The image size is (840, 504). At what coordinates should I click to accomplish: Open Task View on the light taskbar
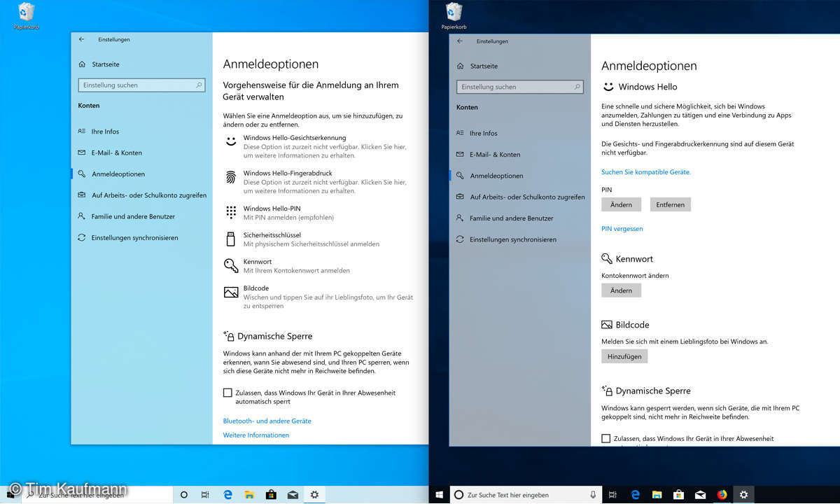click(x=205, y=495)
